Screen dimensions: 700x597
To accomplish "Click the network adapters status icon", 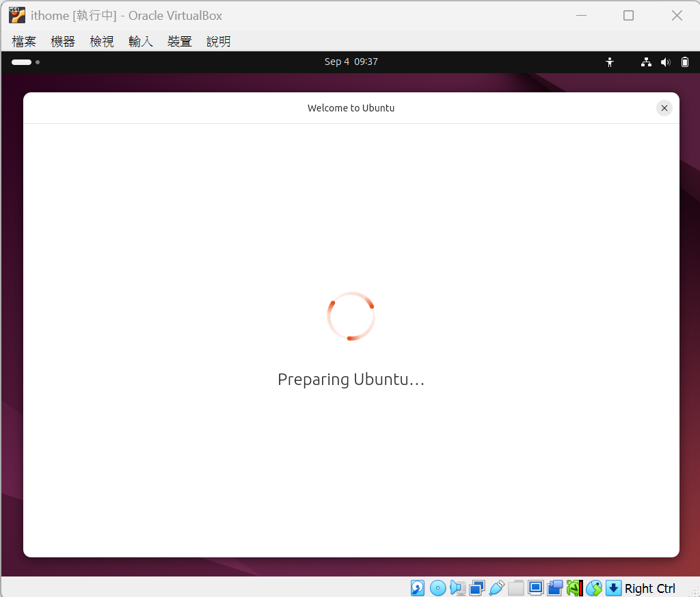I will point(476,587).
